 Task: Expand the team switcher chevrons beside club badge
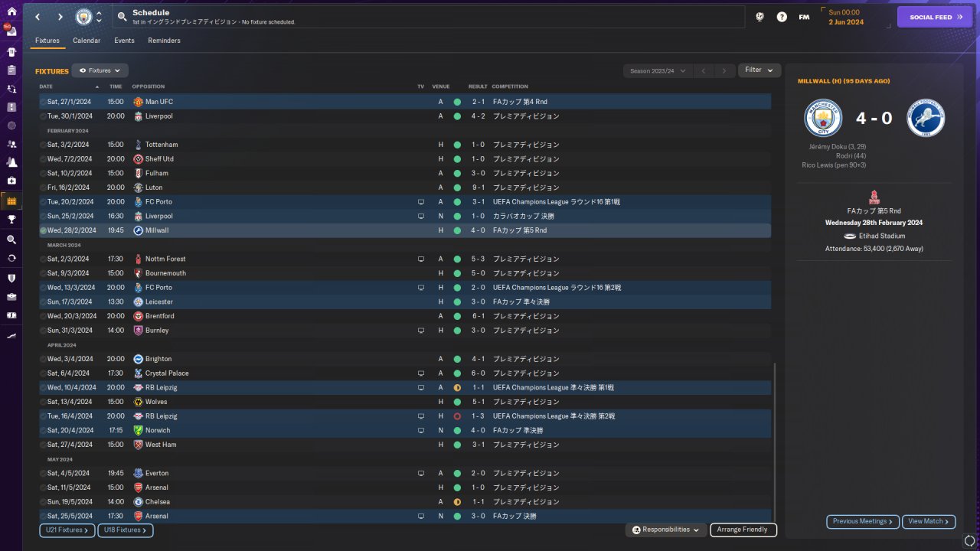99,17
